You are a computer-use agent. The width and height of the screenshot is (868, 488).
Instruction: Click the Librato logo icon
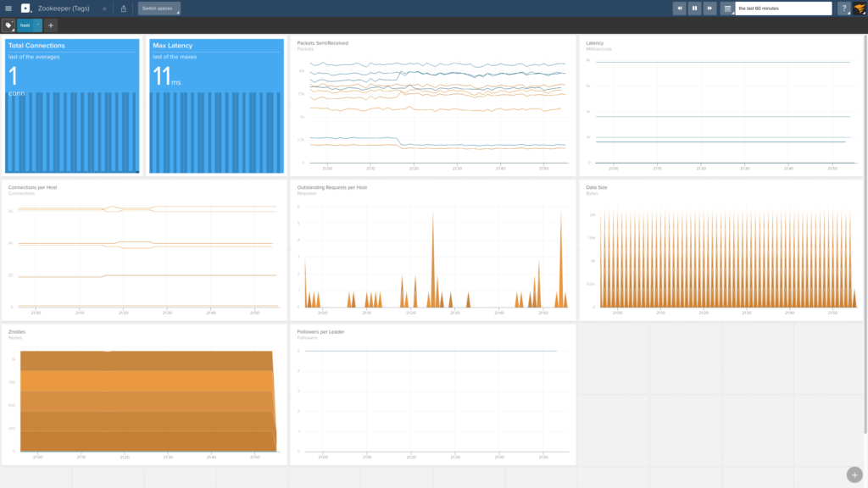(25, 8)
